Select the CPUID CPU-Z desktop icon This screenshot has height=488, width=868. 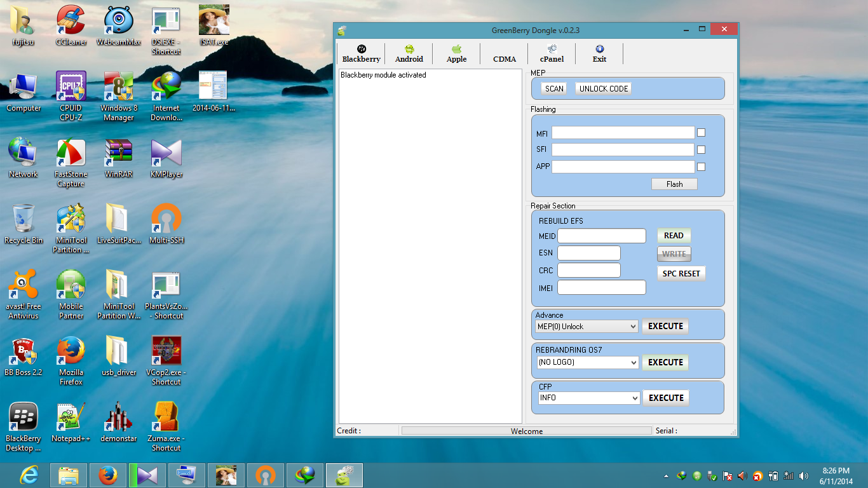71,96
